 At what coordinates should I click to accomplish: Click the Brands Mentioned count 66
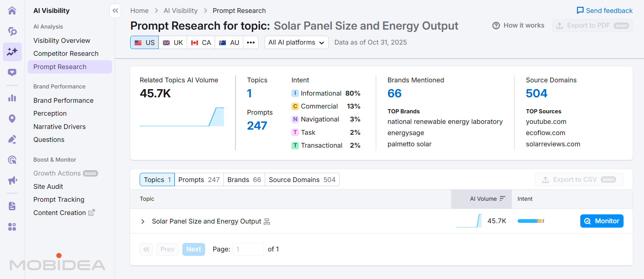click(x=395, y=93)
